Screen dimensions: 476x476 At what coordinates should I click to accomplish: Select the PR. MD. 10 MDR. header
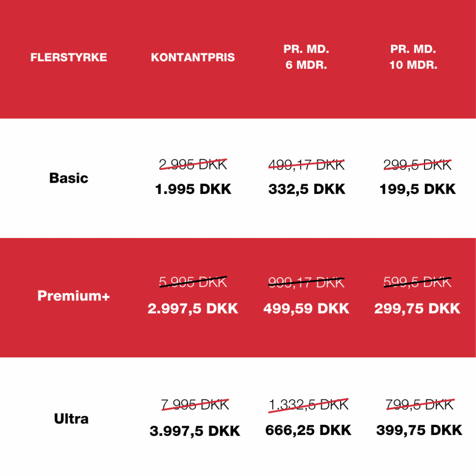coord(413,57)
